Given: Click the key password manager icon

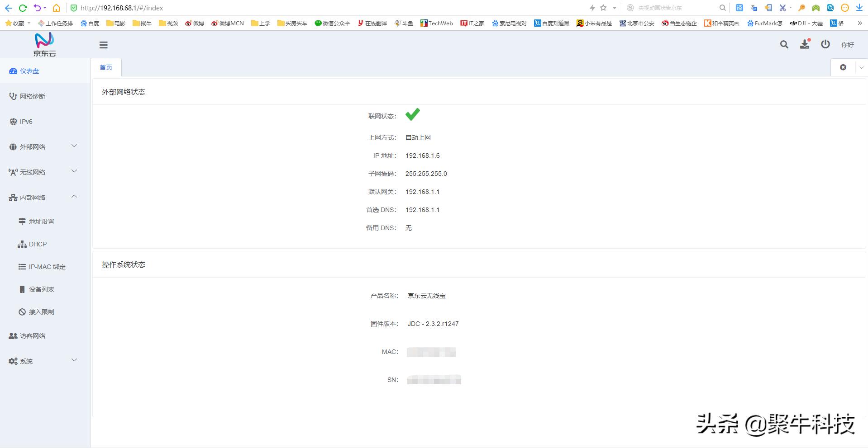Looking at the screenshot, I should tap(801, 8).
